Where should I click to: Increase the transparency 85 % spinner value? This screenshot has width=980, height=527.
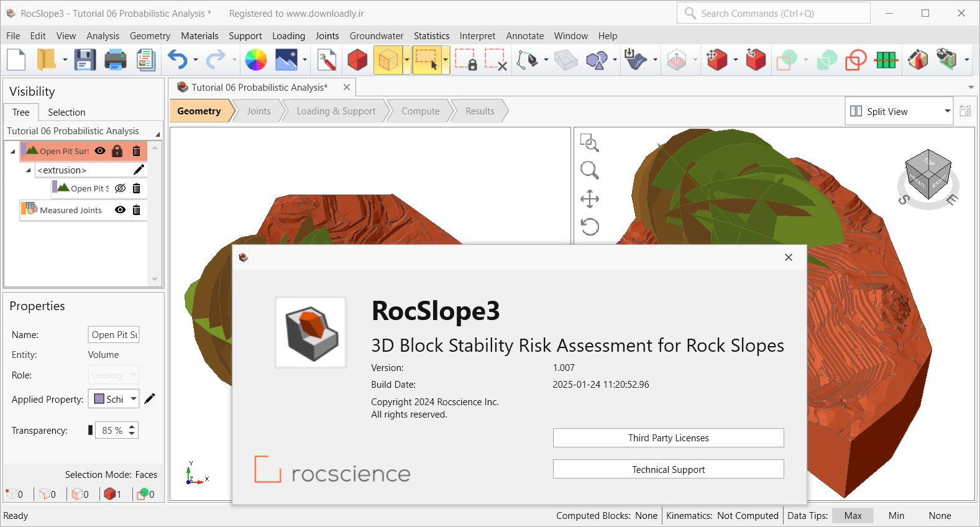click(132, 427)
